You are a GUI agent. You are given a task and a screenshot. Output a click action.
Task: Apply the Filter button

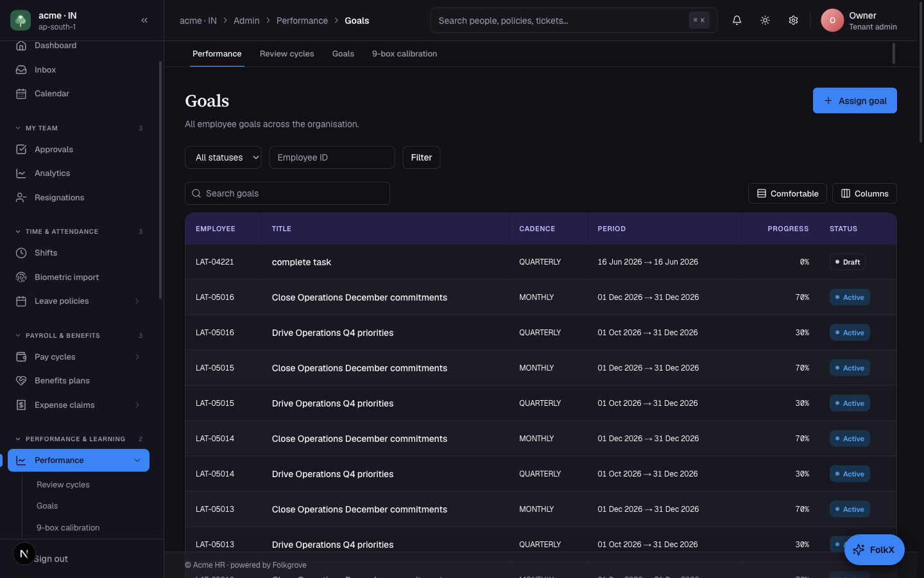click(x=422, y=157)
